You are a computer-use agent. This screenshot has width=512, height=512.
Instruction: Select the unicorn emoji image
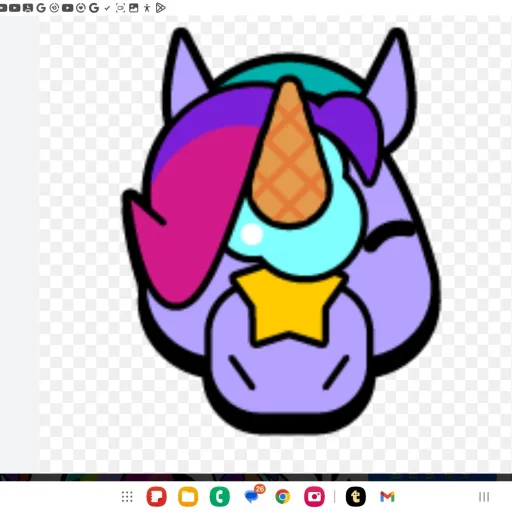pos(282,230)
